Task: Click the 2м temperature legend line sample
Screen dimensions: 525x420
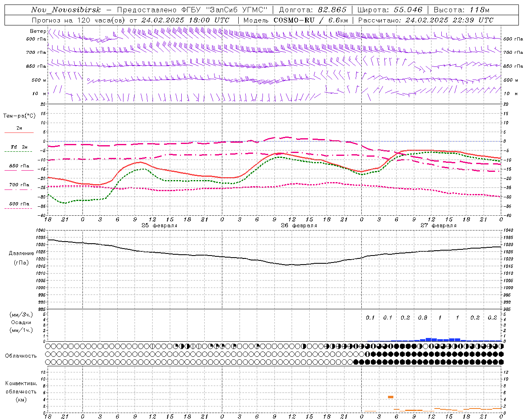Action: [x=19, y=132]
